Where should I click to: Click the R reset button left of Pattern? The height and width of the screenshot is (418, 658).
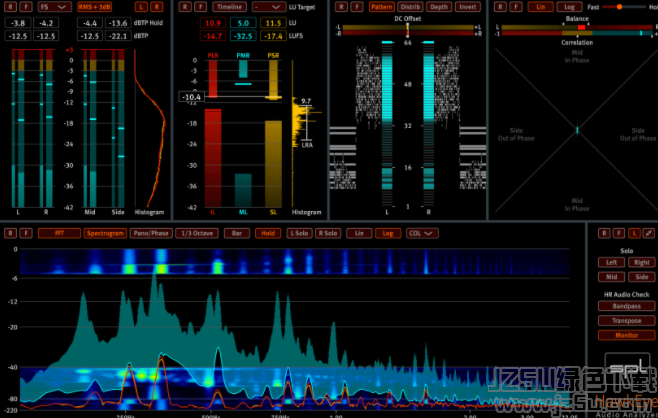(x=342, y=7)
